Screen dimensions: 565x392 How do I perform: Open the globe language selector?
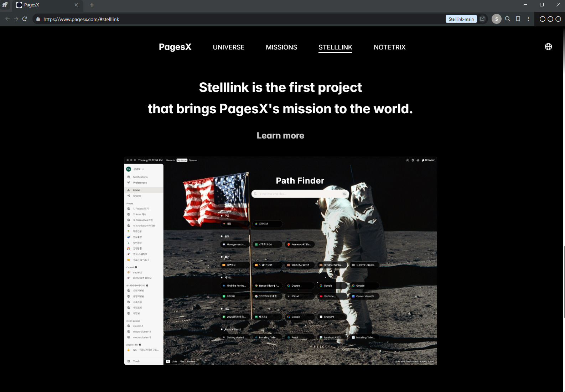[x=548, y=47]
